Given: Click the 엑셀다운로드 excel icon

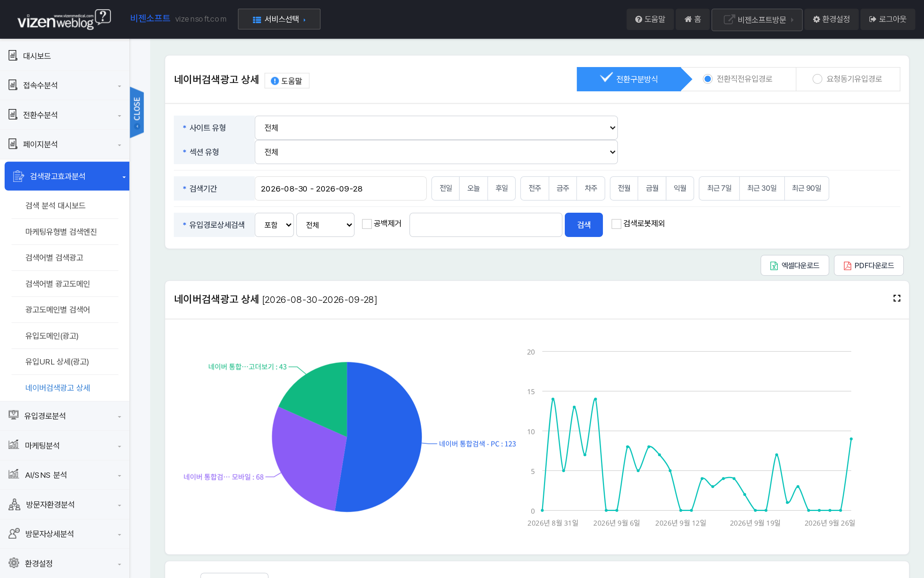Looking at the screenshot, I should 774,266.
